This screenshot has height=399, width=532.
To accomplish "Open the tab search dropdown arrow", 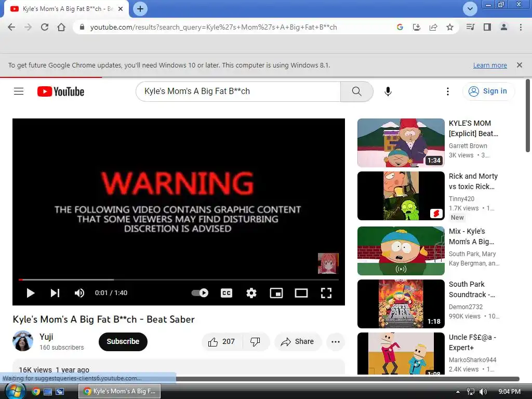I will pyautogui.click(x=470, y=9).
